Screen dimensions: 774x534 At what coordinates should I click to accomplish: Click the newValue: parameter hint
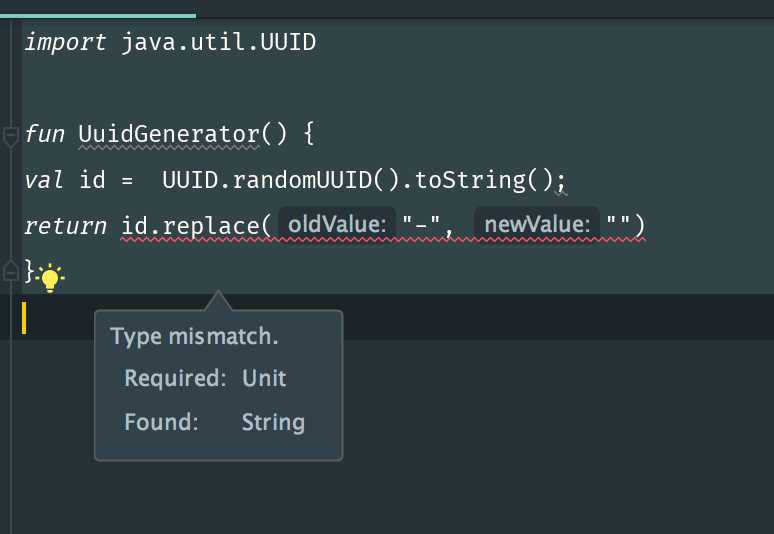(x=537, y=225)
